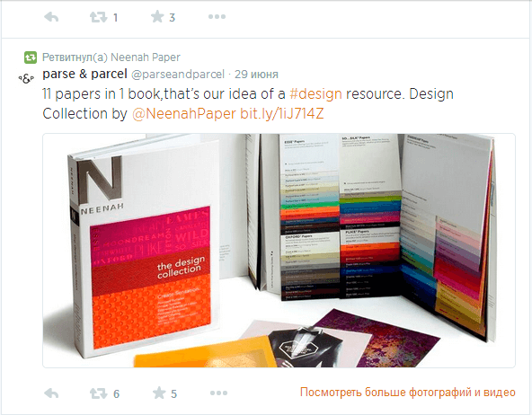Viewport: 532px width, 415px height.
Task: Click the '29 июня' tweet timestamp
Action: (256, 75)
